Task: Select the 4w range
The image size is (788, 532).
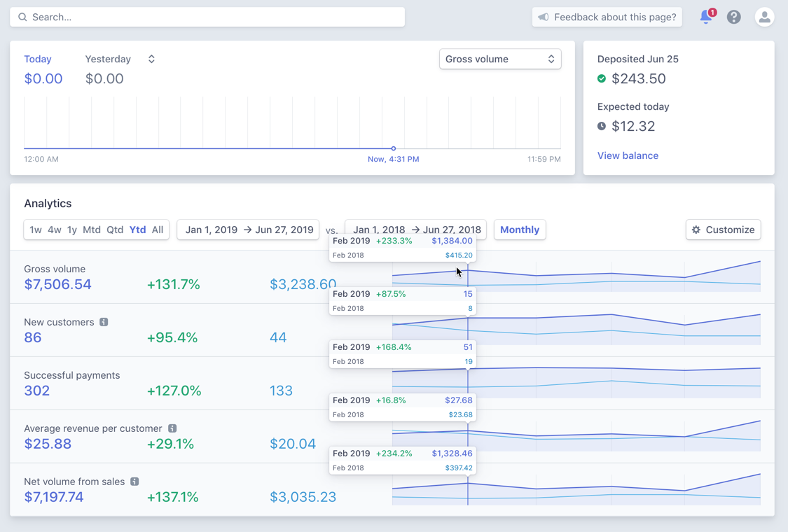Action: tap(54, 230)
